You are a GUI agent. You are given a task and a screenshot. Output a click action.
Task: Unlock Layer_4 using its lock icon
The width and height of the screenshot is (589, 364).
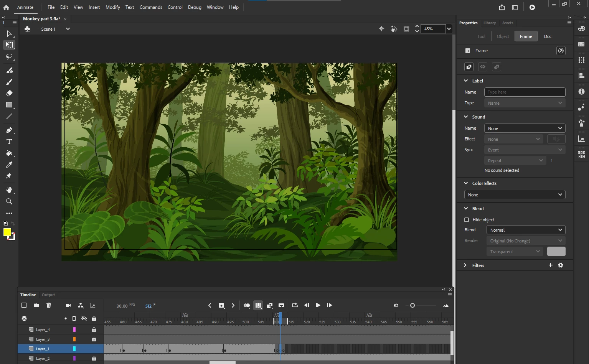[94, 329]
